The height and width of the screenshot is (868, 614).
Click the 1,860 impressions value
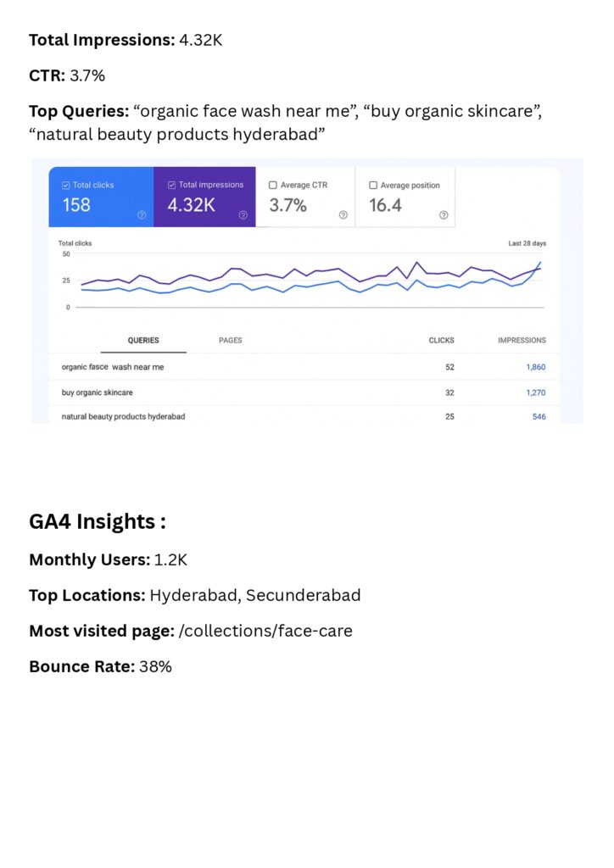coord(536,367)
